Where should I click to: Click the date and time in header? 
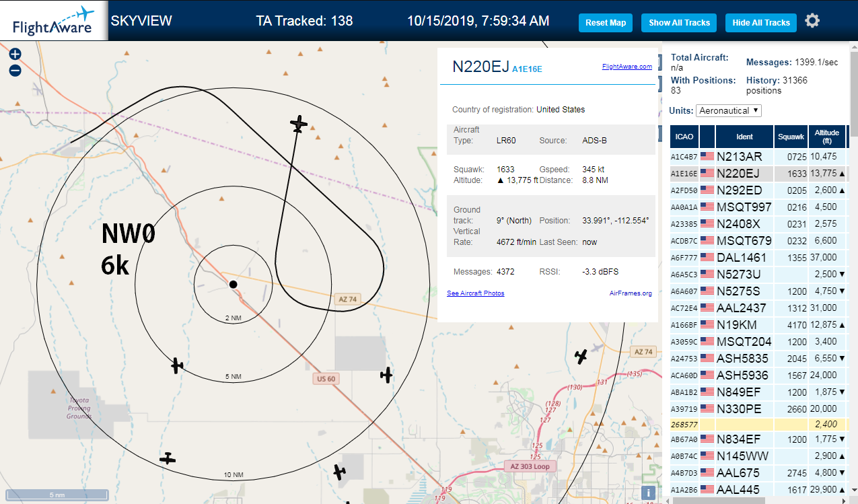coord(478,21)
